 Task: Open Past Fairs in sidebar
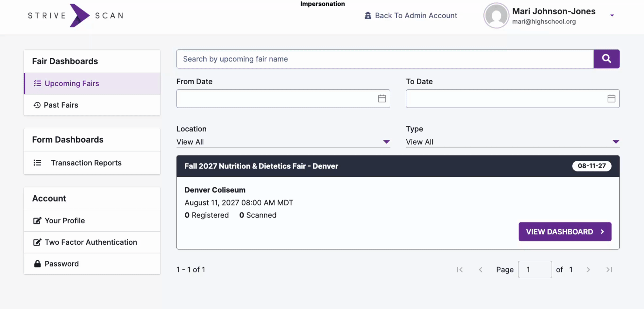point(92,105)
